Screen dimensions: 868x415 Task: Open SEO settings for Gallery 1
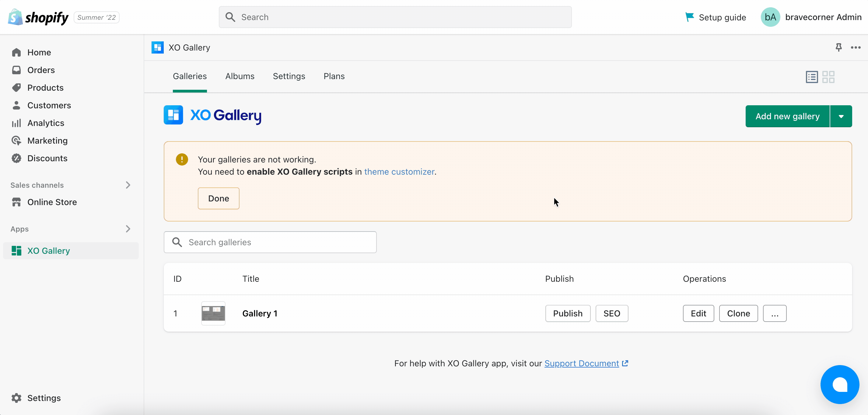[x=612, y=313]
